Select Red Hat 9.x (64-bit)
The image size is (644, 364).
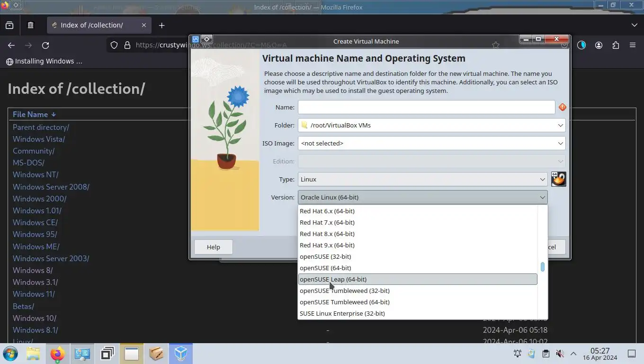tap(418, 245)
